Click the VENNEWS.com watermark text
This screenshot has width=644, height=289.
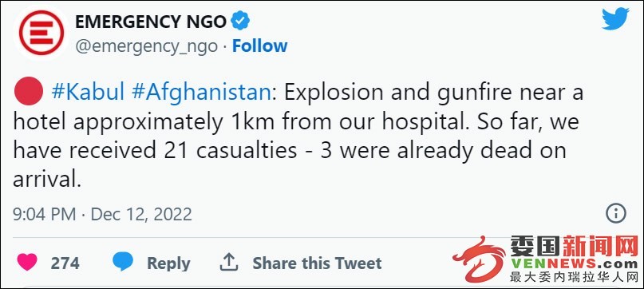[x=575, y=263]
